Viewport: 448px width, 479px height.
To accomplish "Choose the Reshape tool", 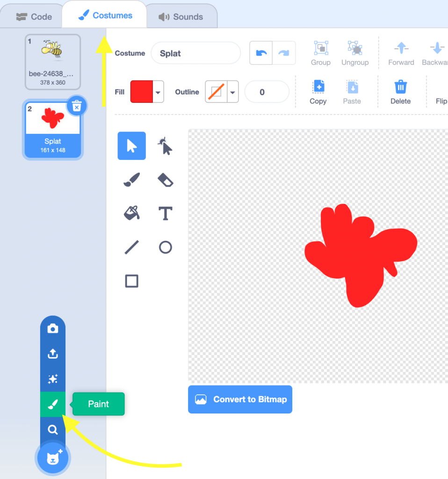I will [165, 146].
